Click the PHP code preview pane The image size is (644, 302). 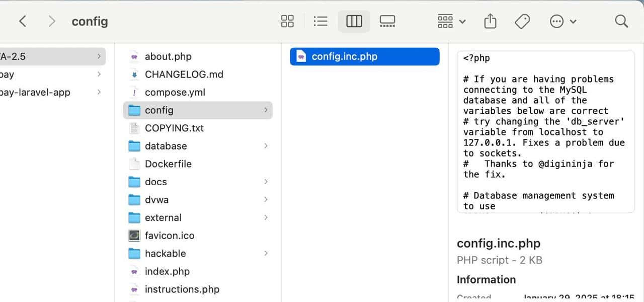tap(545, 132)
